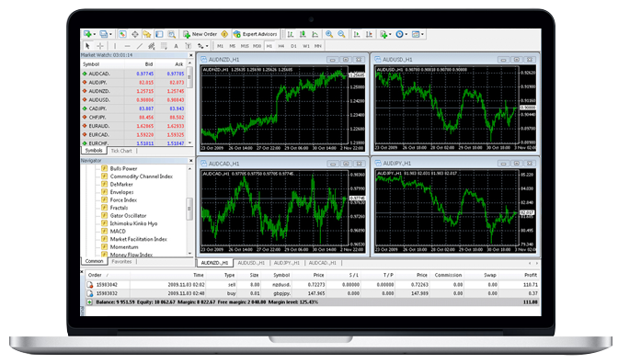Select the MACD indicator in Navigator
This screenshot has width=618, height=364.
118,232
